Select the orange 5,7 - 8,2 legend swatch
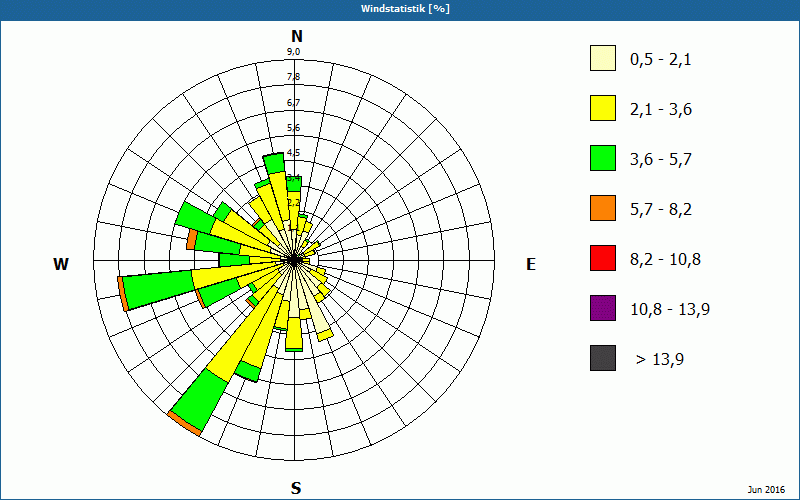The width and height of the screenshot is (800, 500). 603,208
